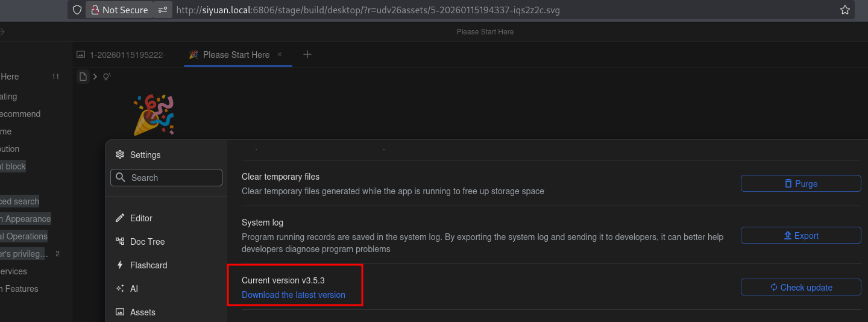Bookmark this page with the star icon

point(844,10)
